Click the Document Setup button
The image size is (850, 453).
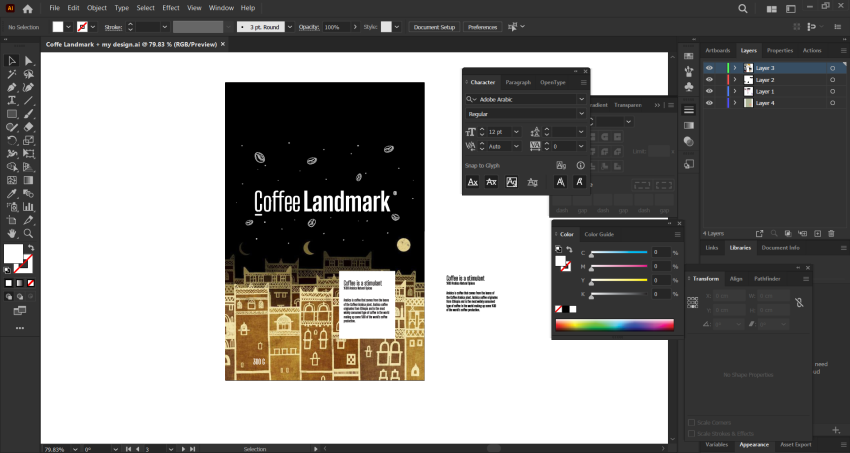point(434,27)
